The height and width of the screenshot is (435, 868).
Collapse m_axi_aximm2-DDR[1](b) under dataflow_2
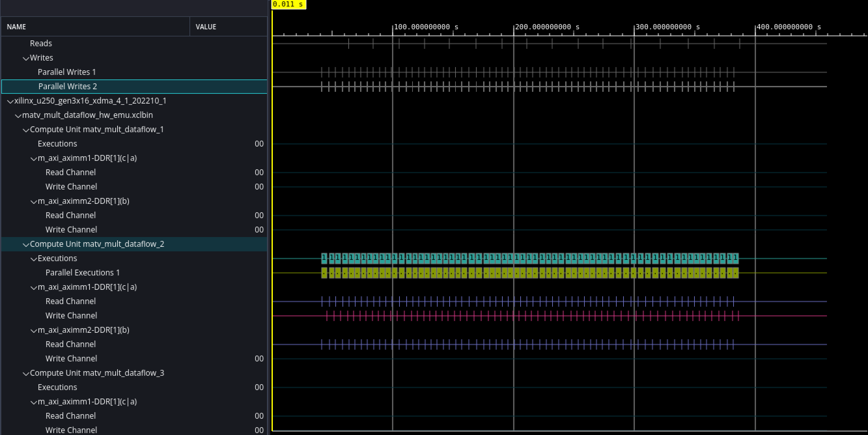[x=33, y=330]
